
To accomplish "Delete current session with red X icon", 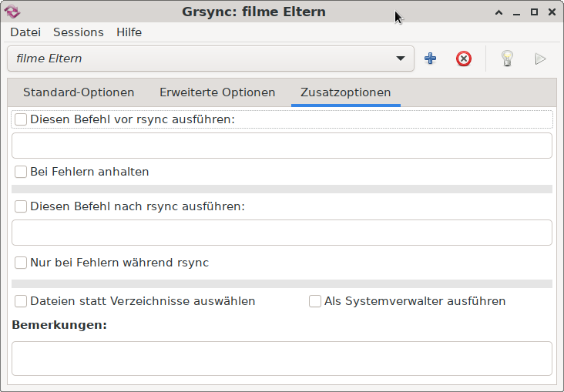I will [x=464, y=59].
